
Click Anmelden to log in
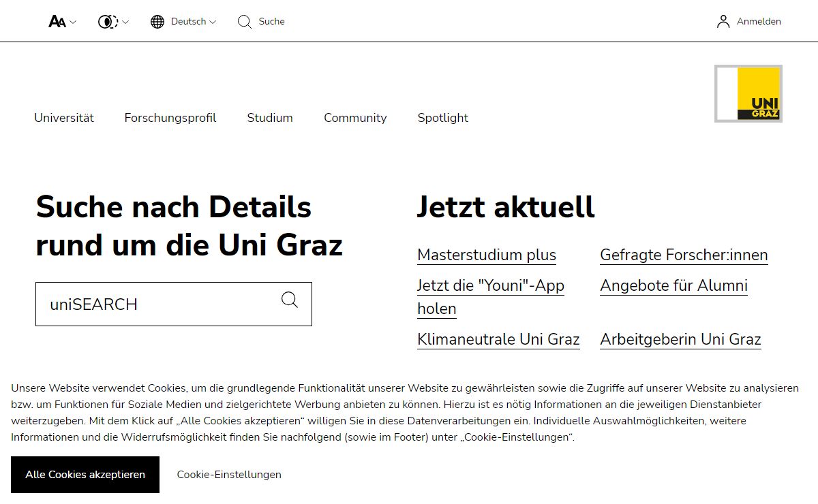[759, 22]
